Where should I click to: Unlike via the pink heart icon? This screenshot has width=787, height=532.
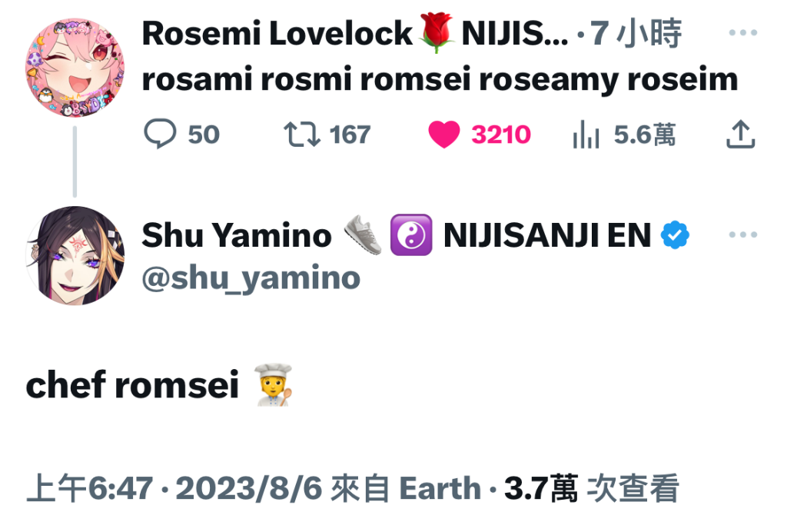[443, 135]
